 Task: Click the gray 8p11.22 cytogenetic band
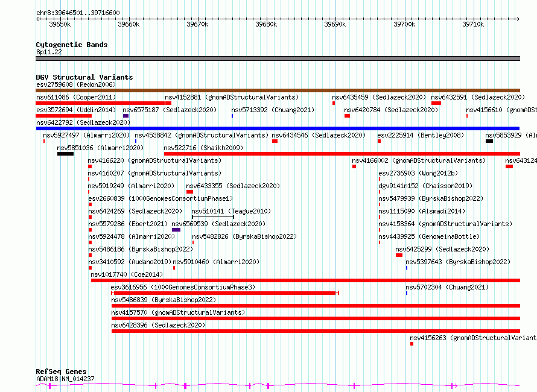pos(278,58)
